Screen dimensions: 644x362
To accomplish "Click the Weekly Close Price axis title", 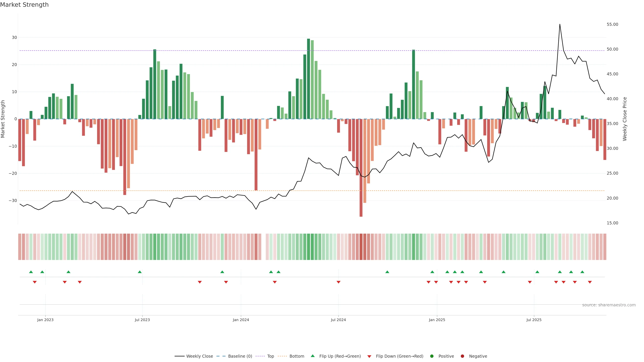I will 625,119.
